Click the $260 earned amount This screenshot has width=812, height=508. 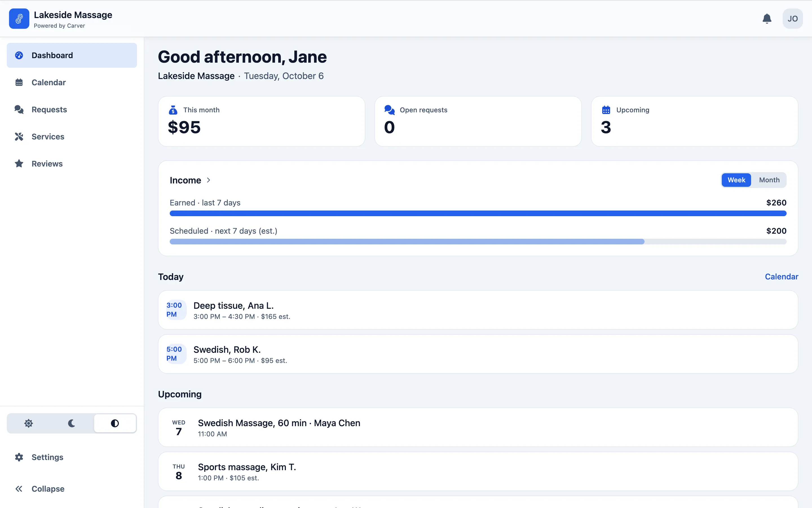pyautogui.click(x=776, y=203)
